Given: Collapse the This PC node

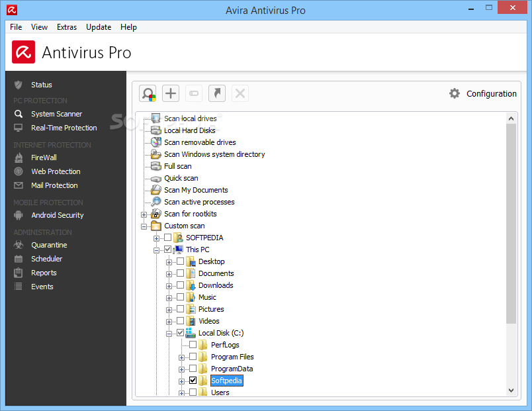Looking at the screenshot, I should point(156,250).
